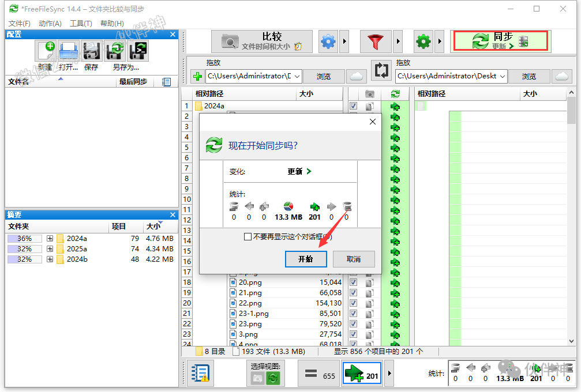Click the right cloud storage icon
This screenshot has height=392, width=581.
(x=562, y=76)
